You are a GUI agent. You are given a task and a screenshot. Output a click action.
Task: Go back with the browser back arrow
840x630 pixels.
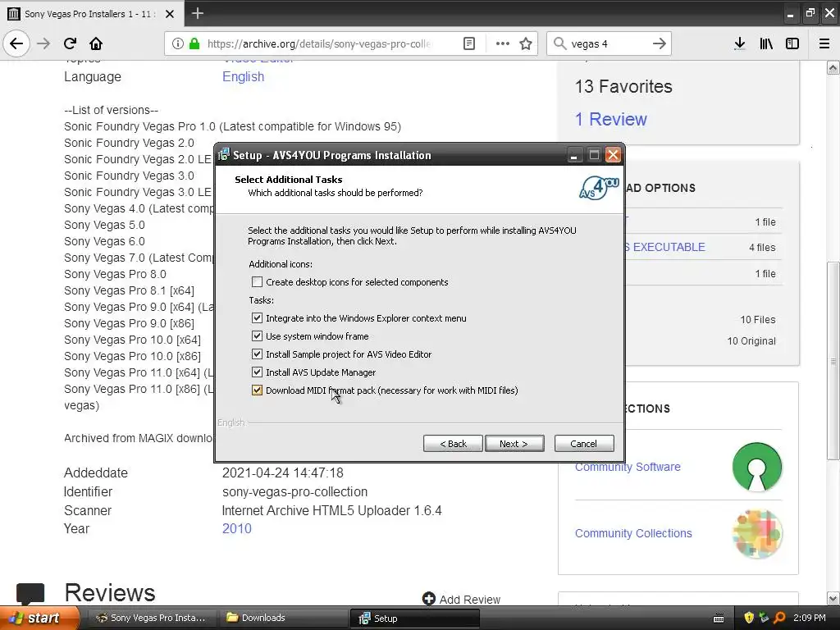pos(16,43)
